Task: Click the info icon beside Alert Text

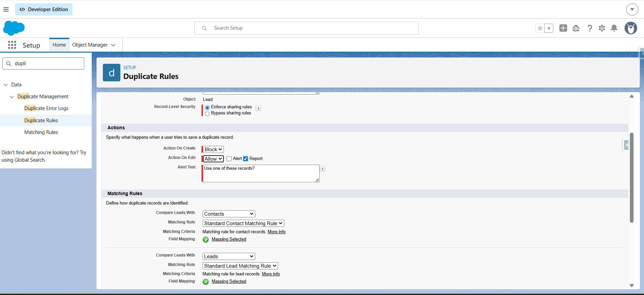Action: click(x=323, y=169)
